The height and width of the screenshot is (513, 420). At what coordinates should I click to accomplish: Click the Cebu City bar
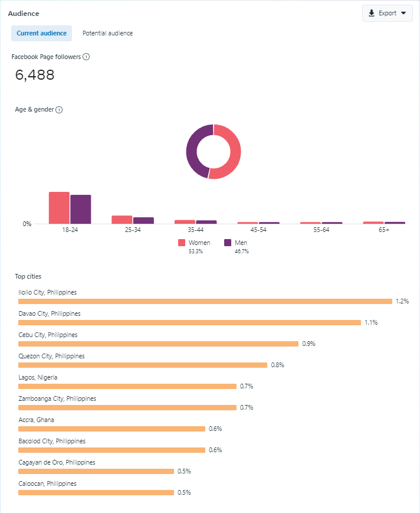pos(158,344)
